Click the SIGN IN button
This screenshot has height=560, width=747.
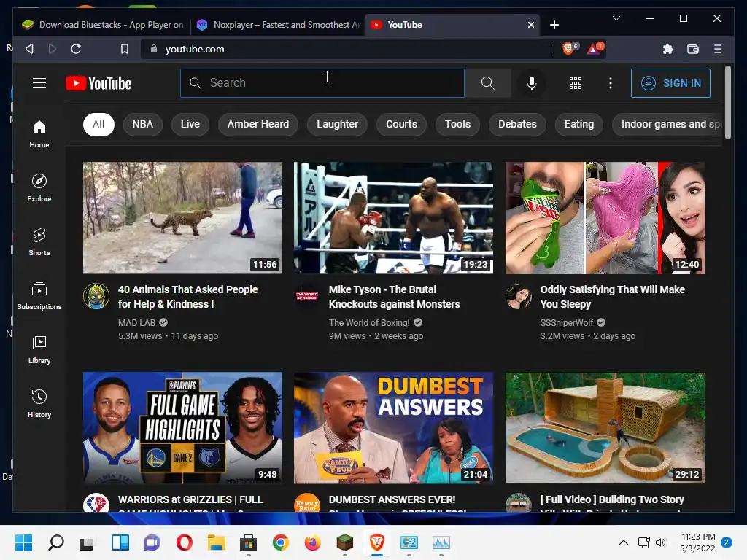pyautogui.click(x=671, y=83)
